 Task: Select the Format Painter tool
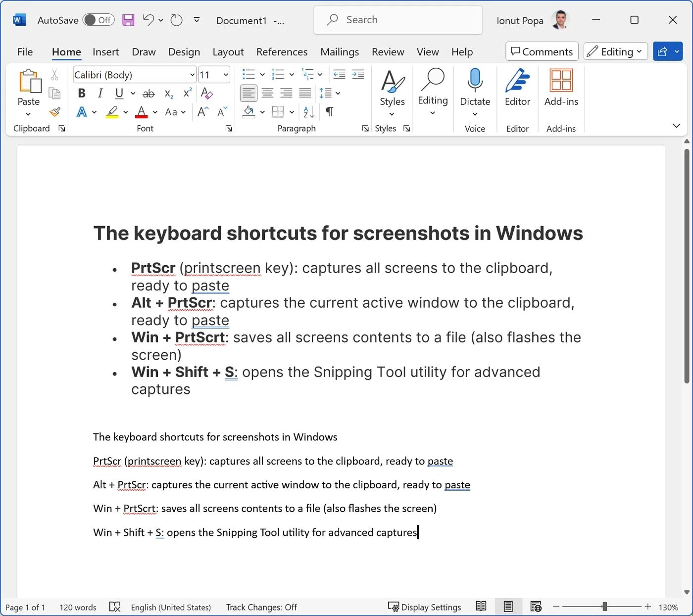(x=54, y=112)
